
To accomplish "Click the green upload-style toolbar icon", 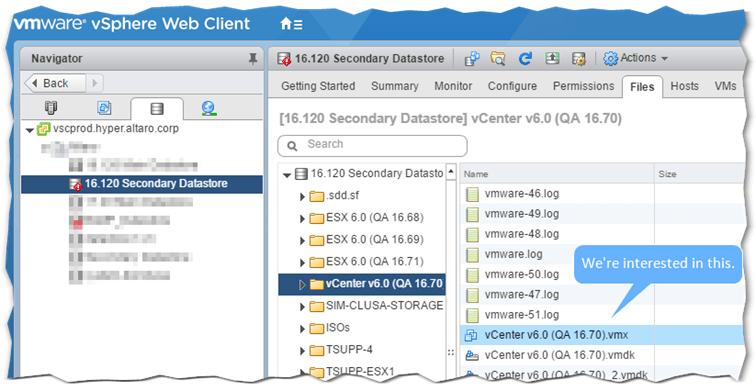I will pos(552,59).
